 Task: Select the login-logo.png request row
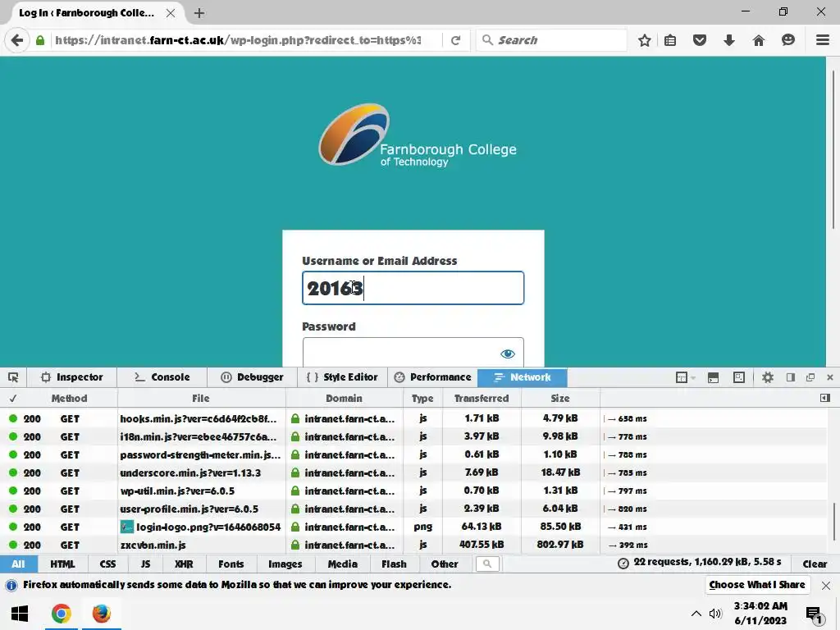click(413, 527)
